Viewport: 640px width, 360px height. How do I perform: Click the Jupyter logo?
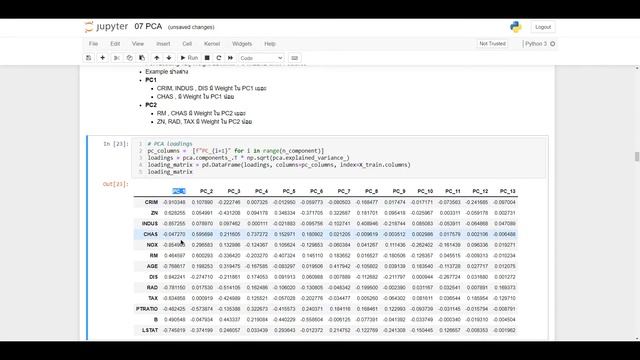point(106,27)
